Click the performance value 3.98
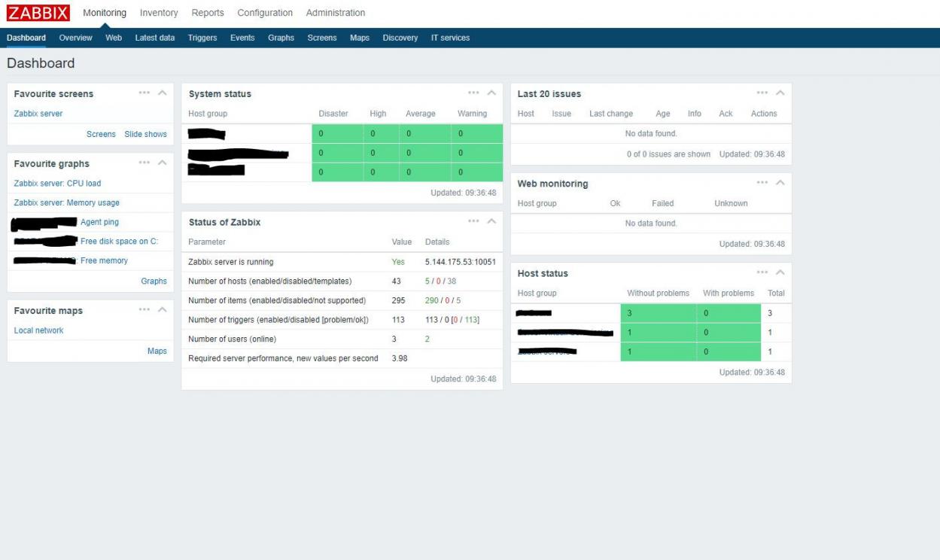Image resolution: width=940 pixels, height=560 pixels. [x=400, y=358]
